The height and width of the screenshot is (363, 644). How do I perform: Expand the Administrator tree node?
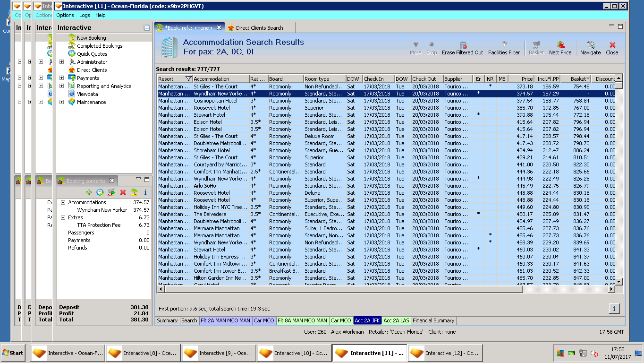click(x=61, y=62)
